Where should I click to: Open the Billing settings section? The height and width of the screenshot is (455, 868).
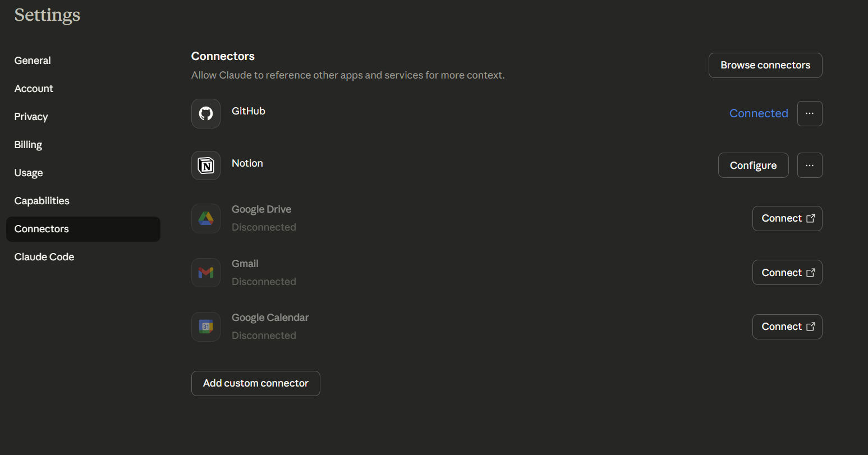click(x=28, y=145)
